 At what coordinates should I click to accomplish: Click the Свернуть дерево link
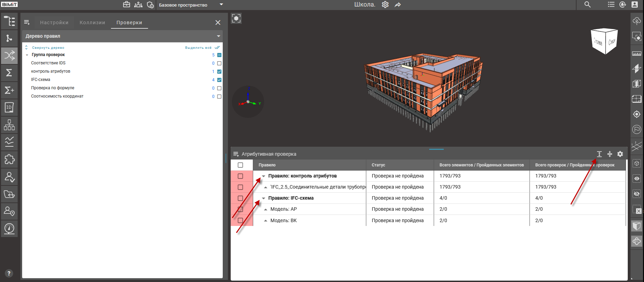(x=48, y=48)
